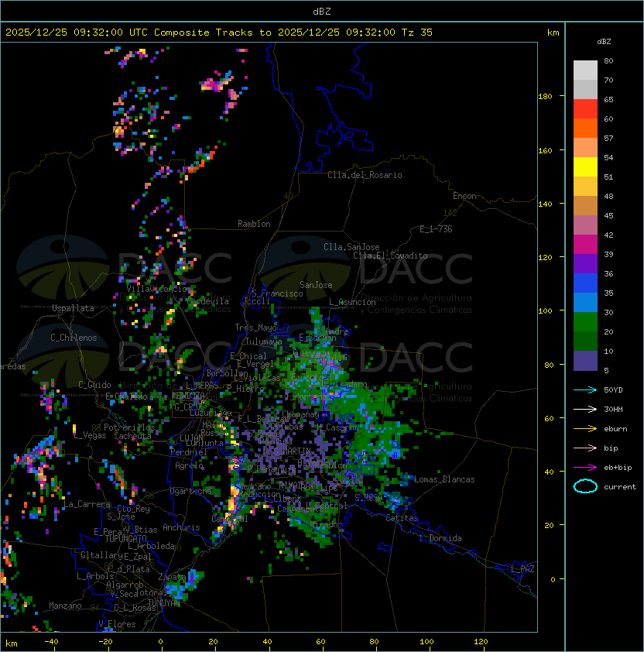
Task: Click the 'eburn' legend label
Action: 615,429
